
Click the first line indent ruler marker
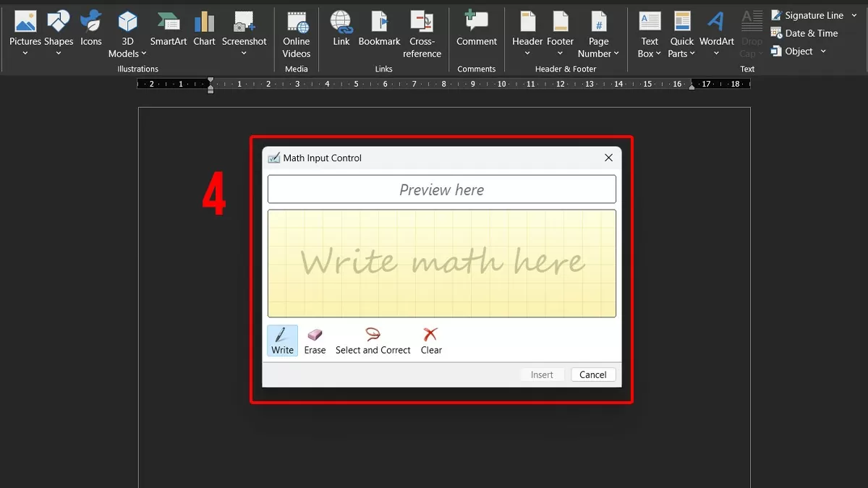210,80
